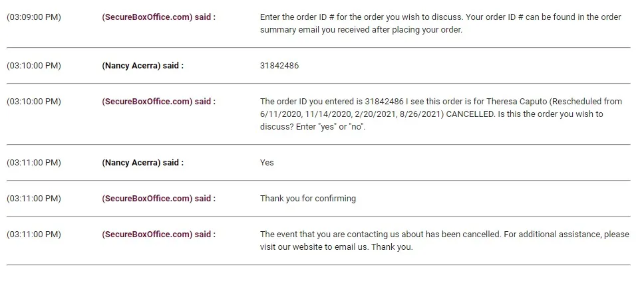This screenshot has width=644, height=293.
Task: Click the timestamp beside Nancy's Yes reply
Action: (x=34, y=163)
